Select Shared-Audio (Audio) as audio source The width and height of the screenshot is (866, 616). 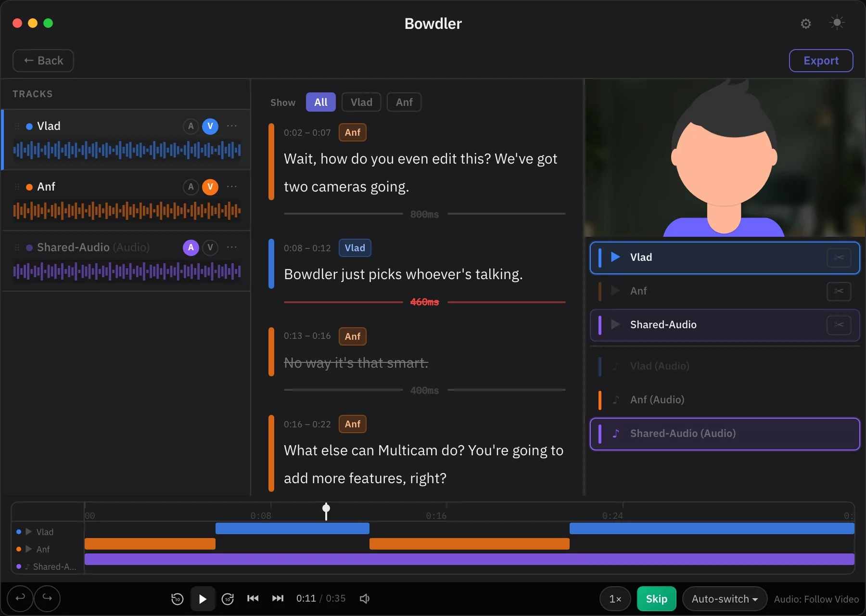725,434
